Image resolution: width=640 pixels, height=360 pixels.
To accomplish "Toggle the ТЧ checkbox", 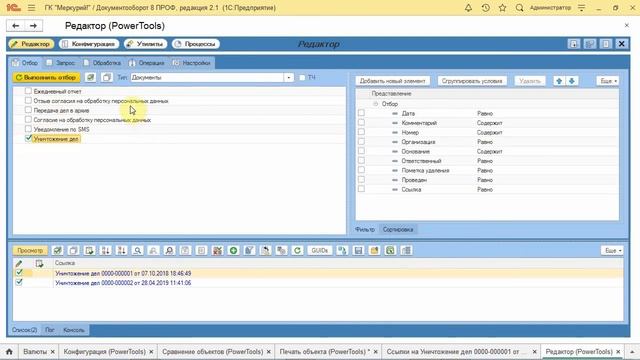I will (302, 77).
